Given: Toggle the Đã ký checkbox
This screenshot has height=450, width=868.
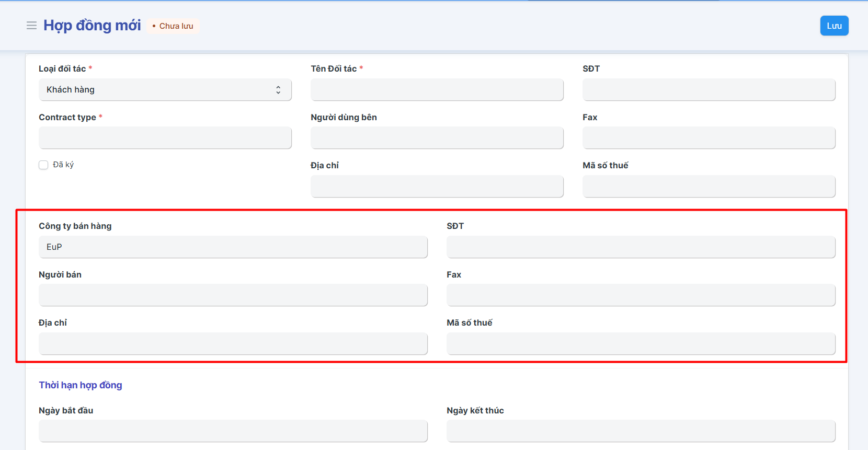Looking at the screenshot, I should point(43,165).
